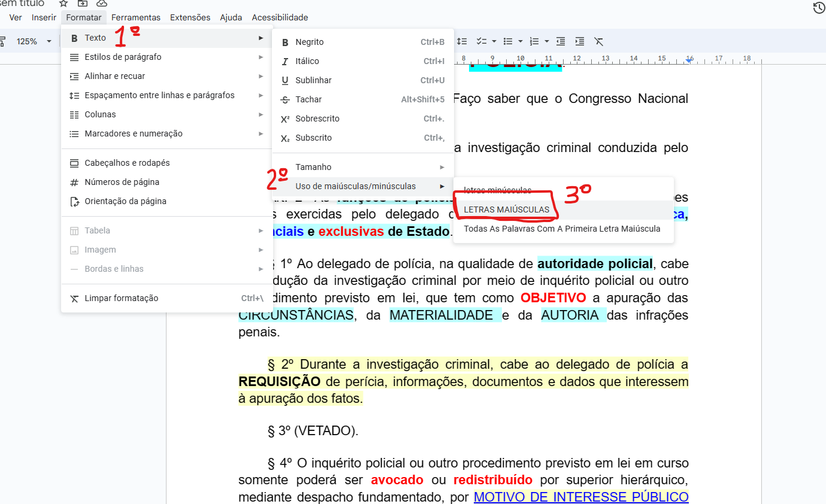Select LETRAS MAIÚSCULAS option
The width and height of the screenshot is (826, 504).
tap(564, 210)
